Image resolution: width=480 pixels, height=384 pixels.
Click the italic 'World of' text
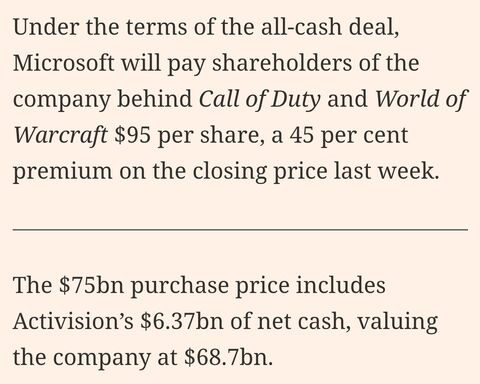(x=420, y=99)
